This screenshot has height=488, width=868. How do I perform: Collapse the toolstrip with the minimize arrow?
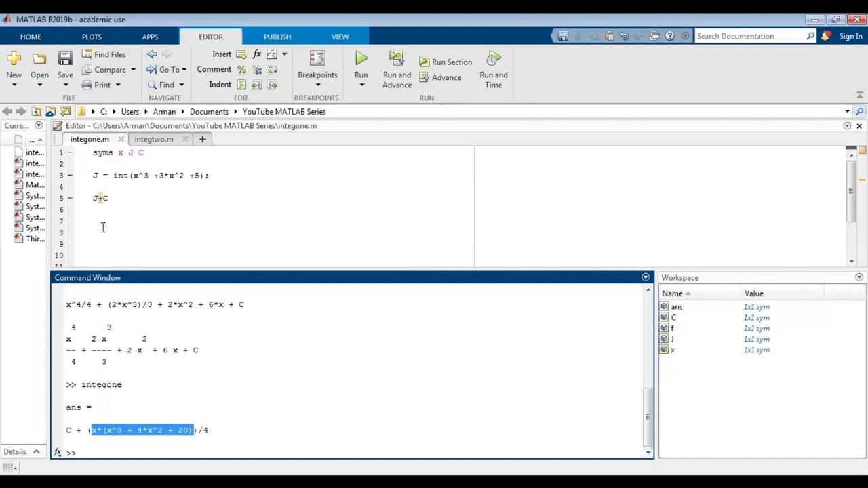pyautogui.click(x=860, y=96)
